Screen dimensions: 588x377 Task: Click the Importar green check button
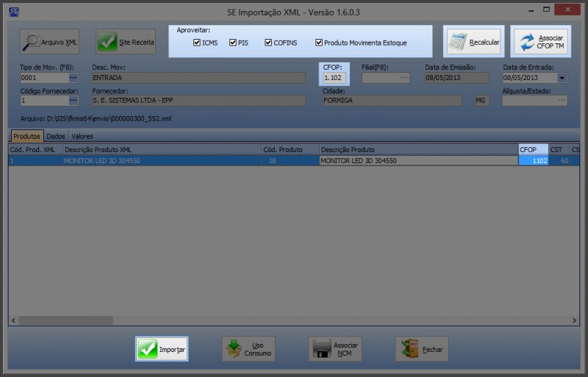pyautogui.click(x=162, y=349)
